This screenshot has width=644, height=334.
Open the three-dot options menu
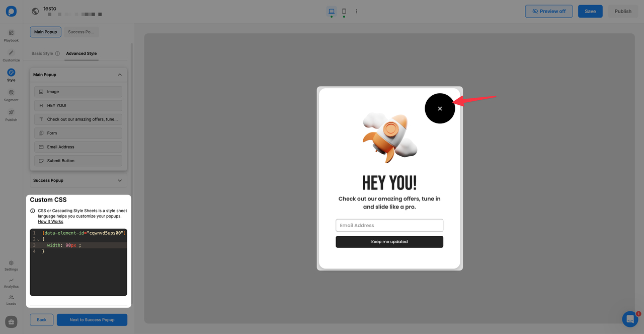(x=356, y=11)
